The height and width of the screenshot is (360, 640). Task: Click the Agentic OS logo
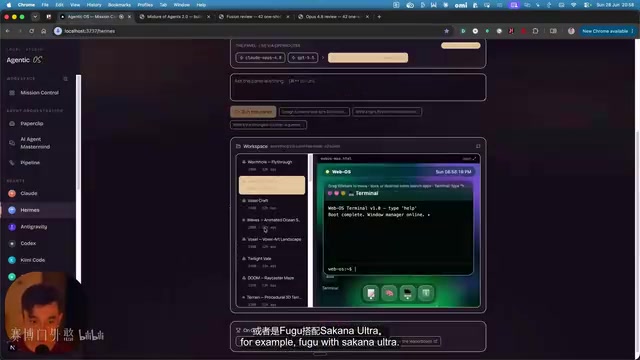(24, 60)
